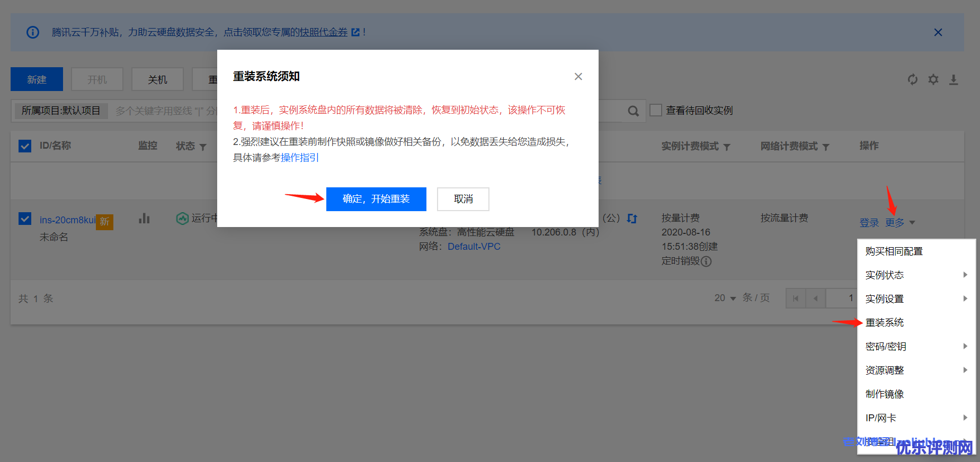Click the 按量计费 cell text

[681, 218]
